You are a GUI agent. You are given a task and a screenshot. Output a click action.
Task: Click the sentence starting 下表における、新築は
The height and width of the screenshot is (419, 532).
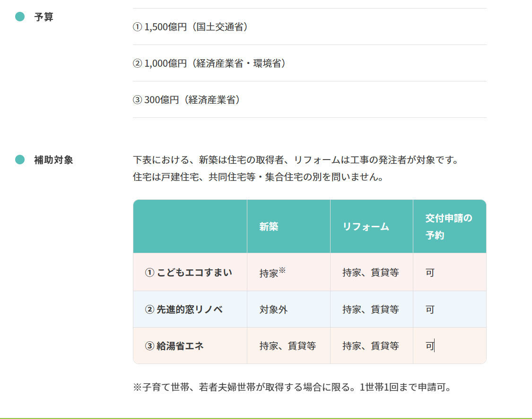(296, 160)
